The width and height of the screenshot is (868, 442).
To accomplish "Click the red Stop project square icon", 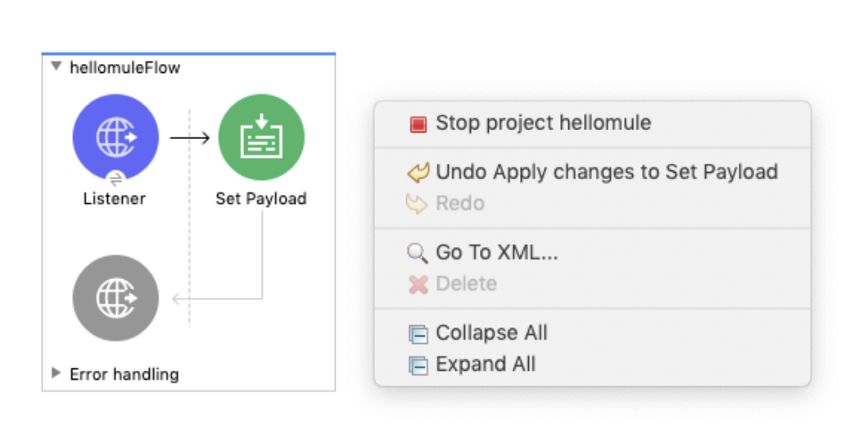I will (418, 124).
